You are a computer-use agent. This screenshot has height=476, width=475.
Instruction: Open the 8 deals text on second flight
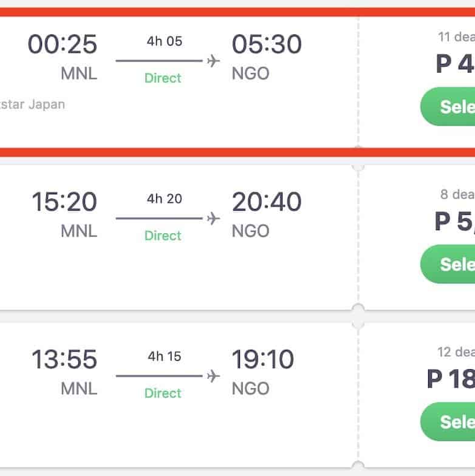click(457, 194)
